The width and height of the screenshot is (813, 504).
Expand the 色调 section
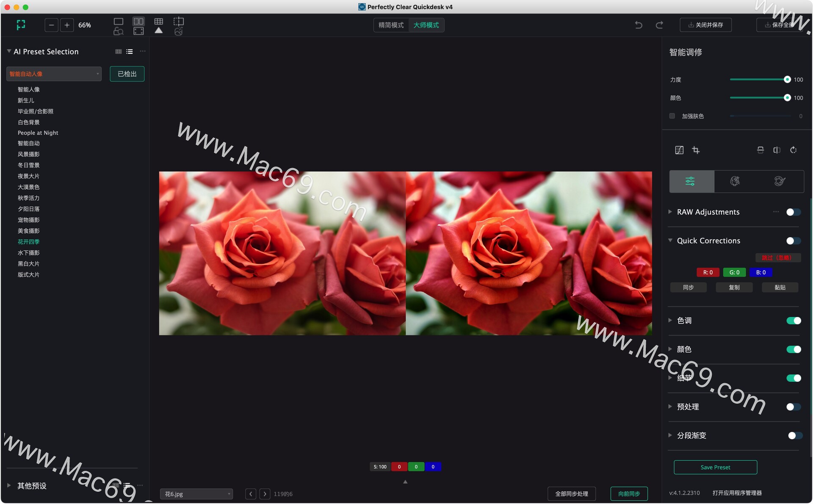[670, 320]
